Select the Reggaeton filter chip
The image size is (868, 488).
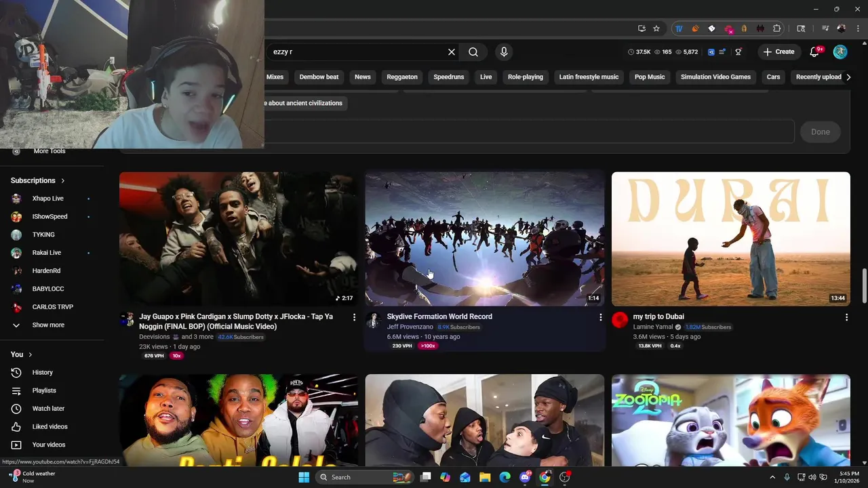coord(402,77)
